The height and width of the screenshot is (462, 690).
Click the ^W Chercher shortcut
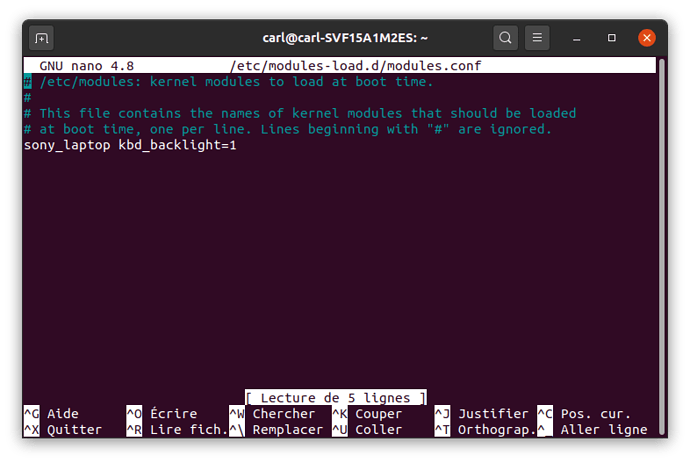271,414
